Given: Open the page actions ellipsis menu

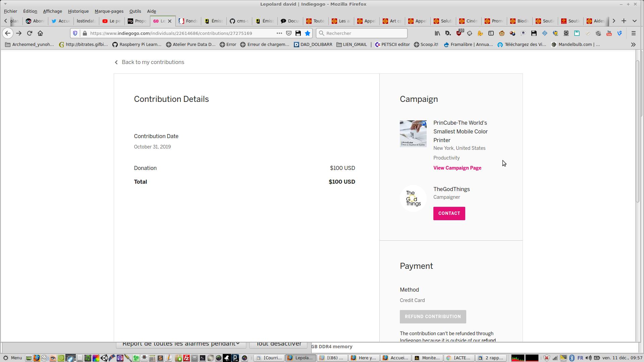Looking at the screenshot, I should (x=279, y=33).
